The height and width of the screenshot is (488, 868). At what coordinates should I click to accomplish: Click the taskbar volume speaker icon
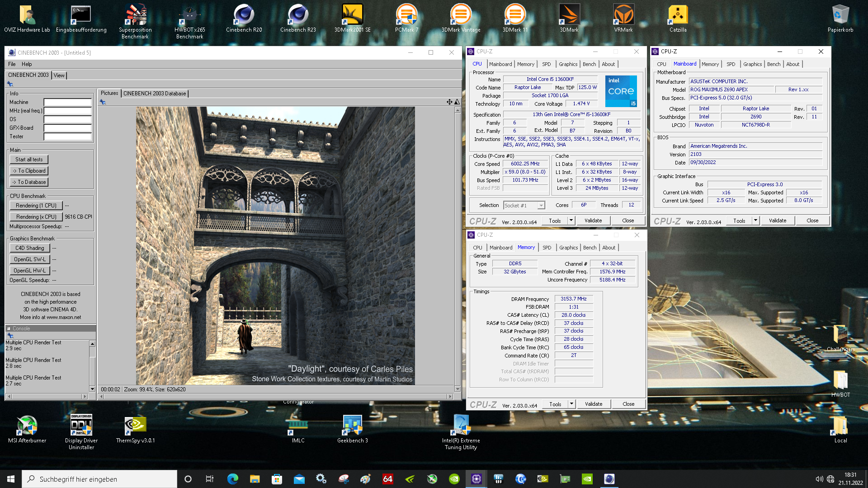click(x=819, y=479)
